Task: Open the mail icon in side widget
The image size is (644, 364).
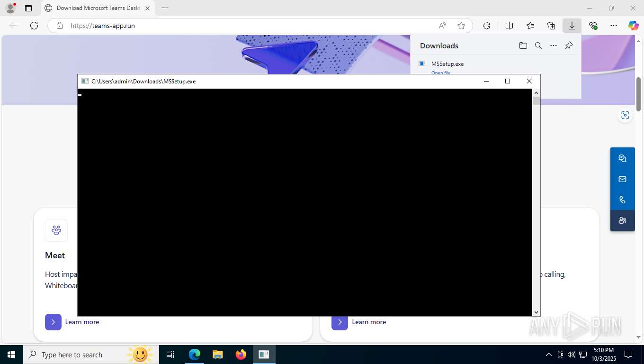Action: pos(622,179)
